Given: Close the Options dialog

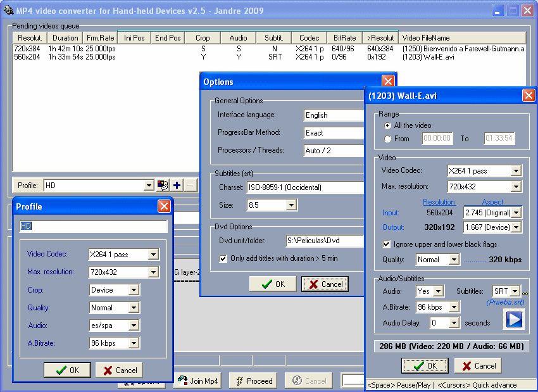Looking at the screenshot, I should pyautogui.click(x=388, y=81).
